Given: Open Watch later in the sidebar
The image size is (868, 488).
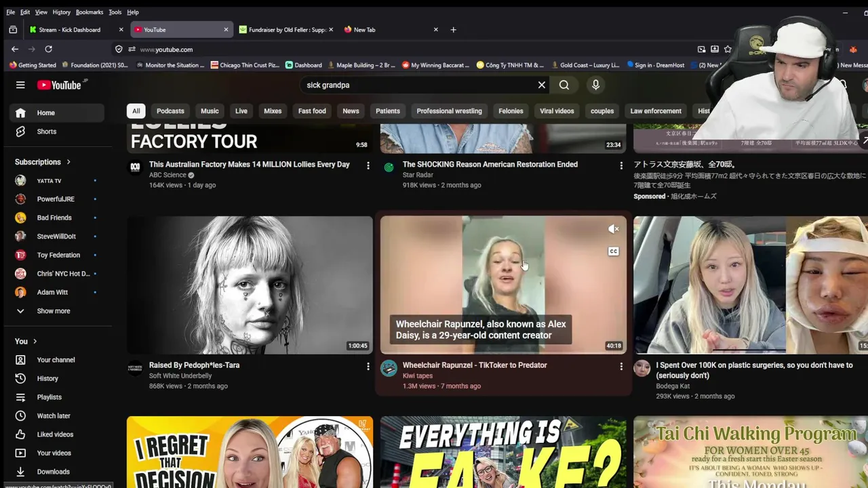Looking at the screenshot, I should [x=56, y=415].
